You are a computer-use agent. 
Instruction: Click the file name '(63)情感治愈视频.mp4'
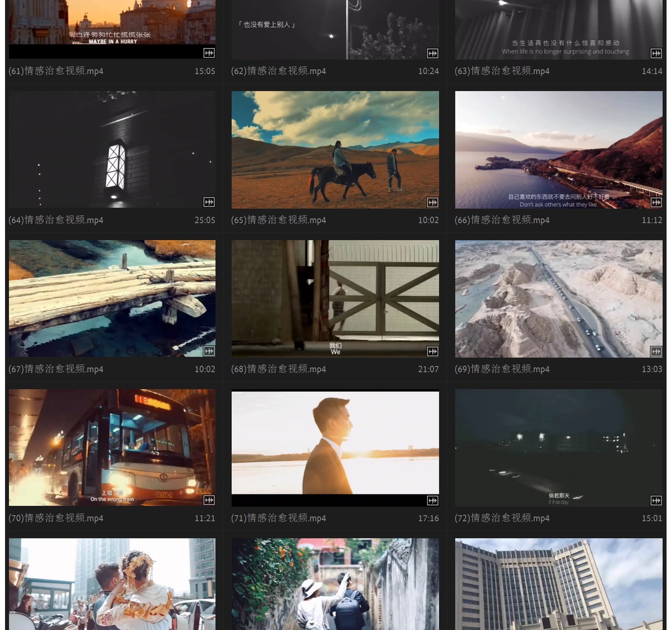pyautogui.click(x=502, y=71)
